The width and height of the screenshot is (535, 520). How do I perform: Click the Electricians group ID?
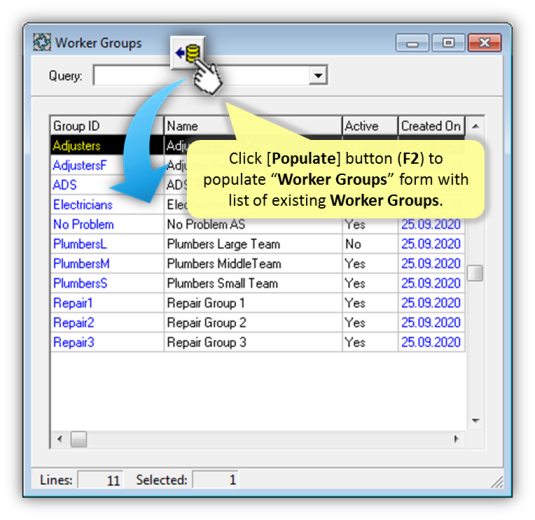83,205
